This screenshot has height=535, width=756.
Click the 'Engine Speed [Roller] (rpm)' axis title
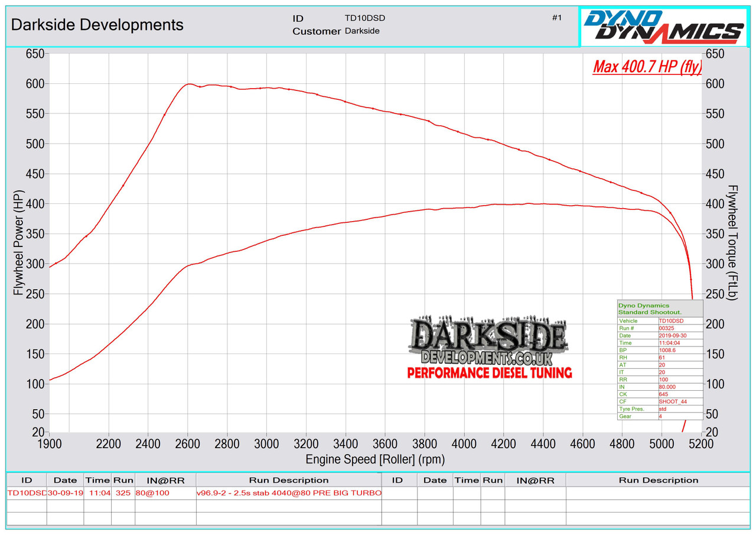(375, 459)
